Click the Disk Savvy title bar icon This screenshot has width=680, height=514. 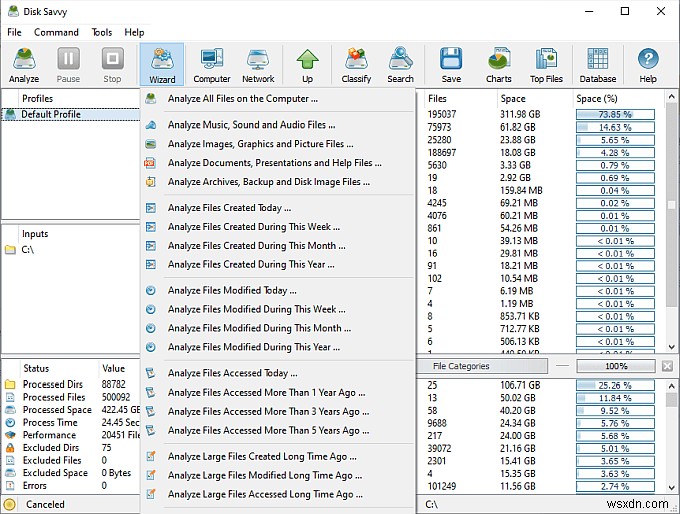pos(13,11)
